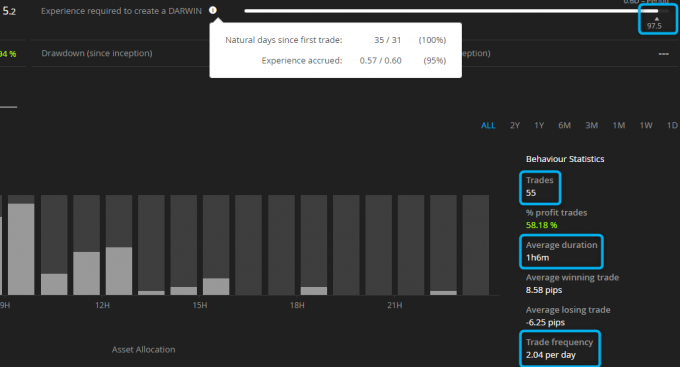Select the 1M time range
680x367 pixels.
click(x=619, y=125)
